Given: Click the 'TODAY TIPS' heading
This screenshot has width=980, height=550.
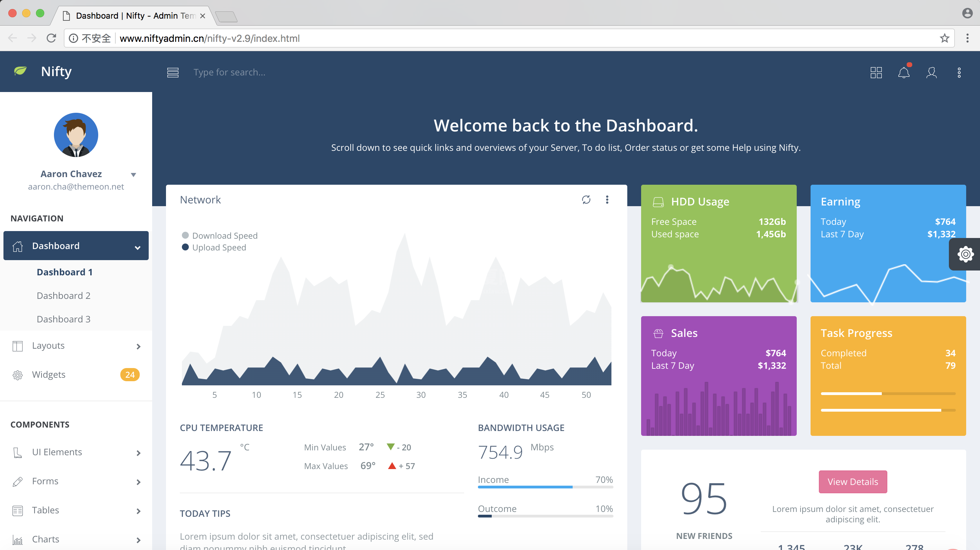Looking at the screenshot, I should [205, 514].
